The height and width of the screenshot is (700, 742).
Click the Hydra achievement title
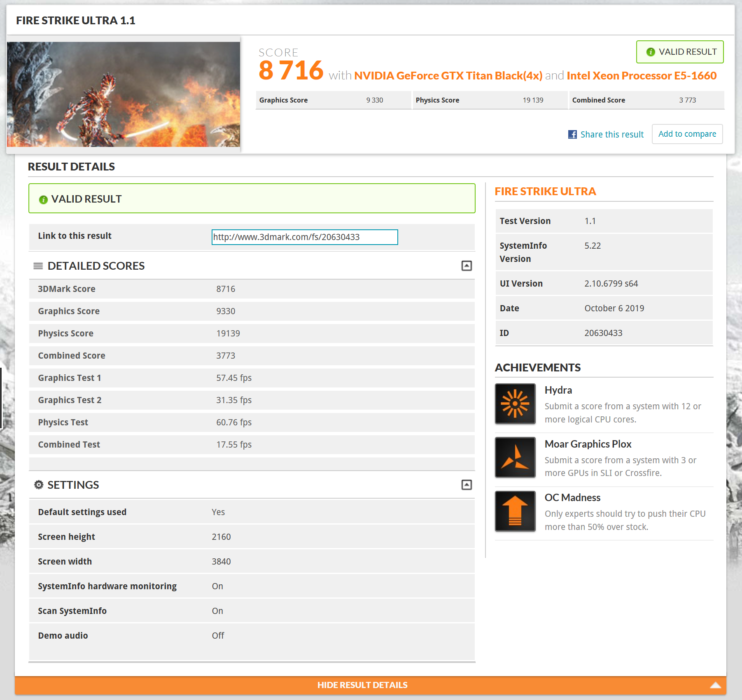pos(558,390)
